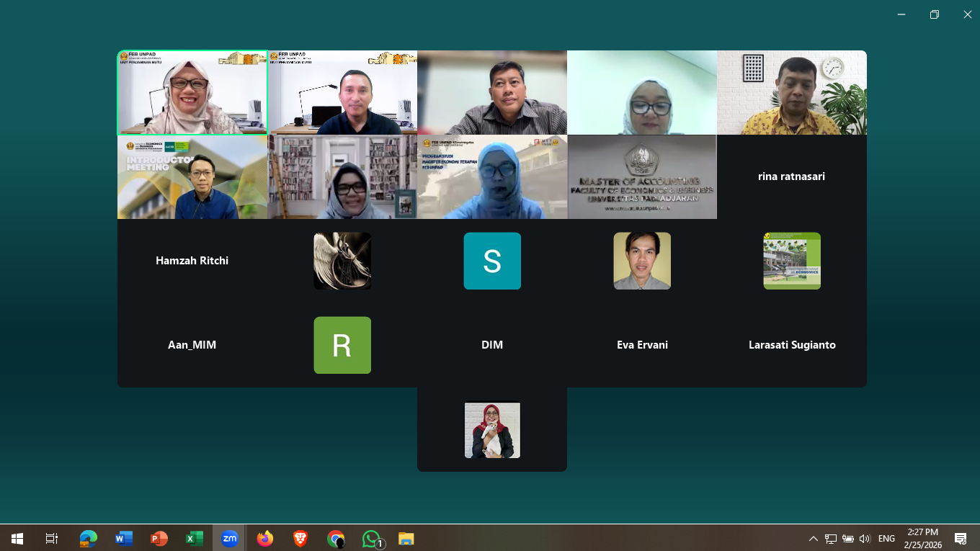The width and height of the screenshot is (980, 551).
Task: Open File Explorer from taskbar
Action: (406, 538)
